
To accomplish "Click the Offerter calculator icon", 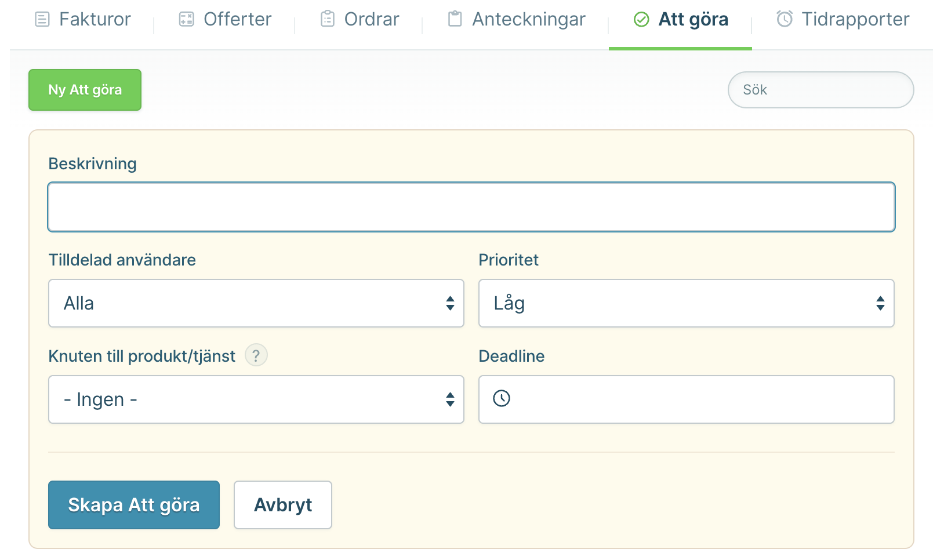I will (186, 20).
